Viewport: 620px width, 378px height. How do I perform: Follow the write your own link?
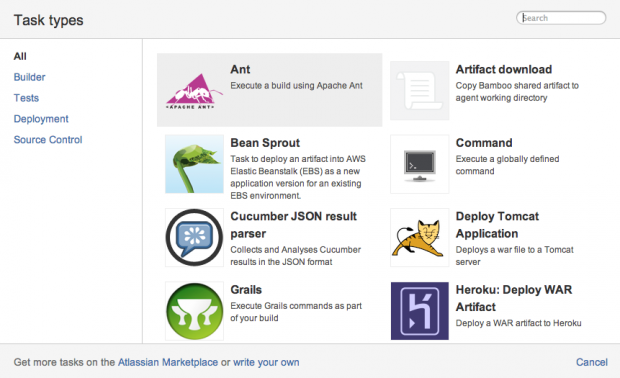[266, 362]
